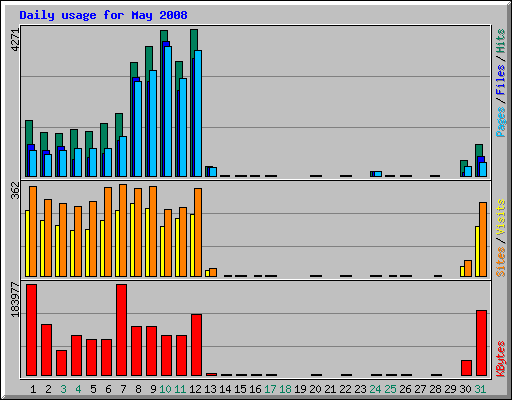
Task: Click green weekend day label 24
Action: [375, 389]
